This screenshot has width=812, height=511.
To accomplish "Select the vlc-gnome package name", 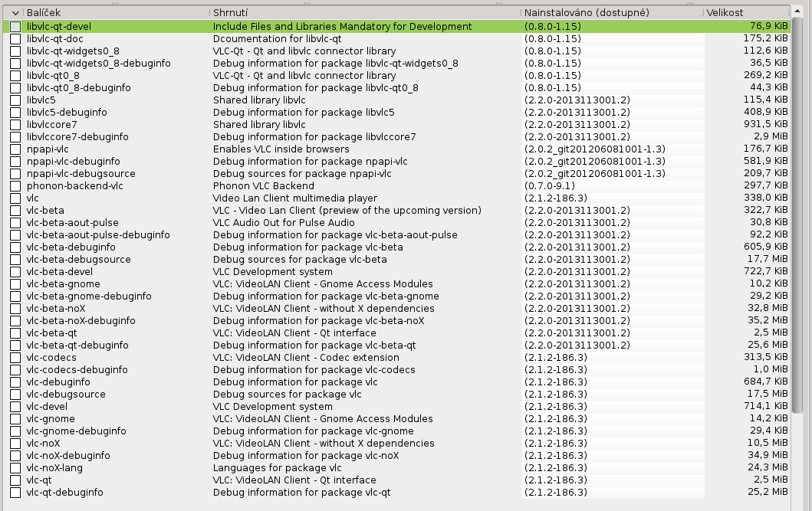I will pos(51,419).
